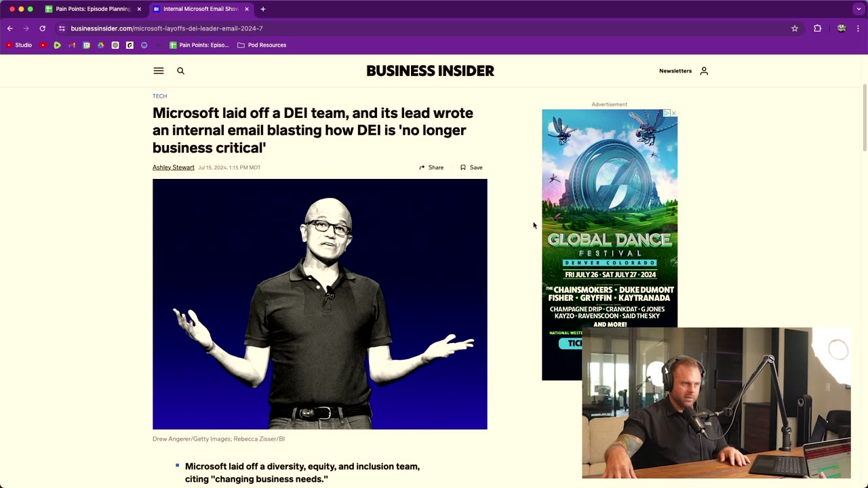This screenshot has height=488, width=868.
Task: Open the YouTube bookmark icon
Action: (x=43, y=45)
